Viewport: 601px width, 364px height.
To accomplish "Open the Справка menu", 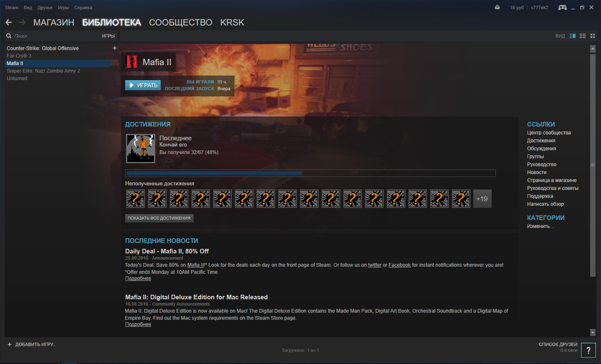I will (83, 8).
